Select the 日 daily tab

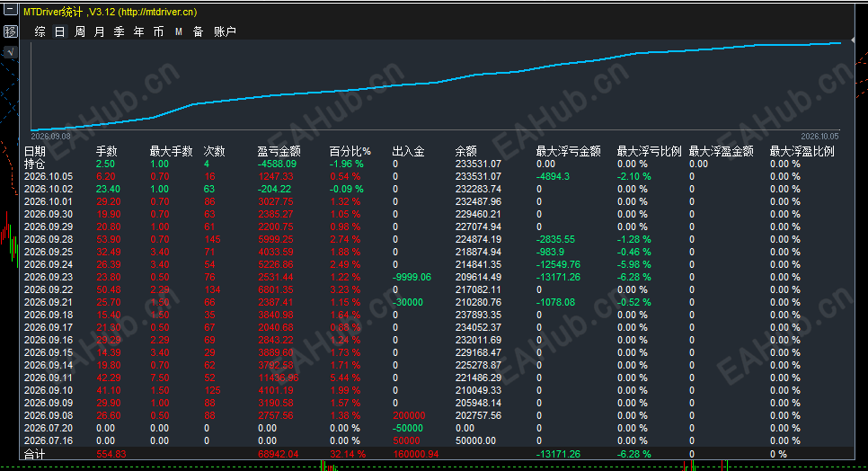point(59,31)
